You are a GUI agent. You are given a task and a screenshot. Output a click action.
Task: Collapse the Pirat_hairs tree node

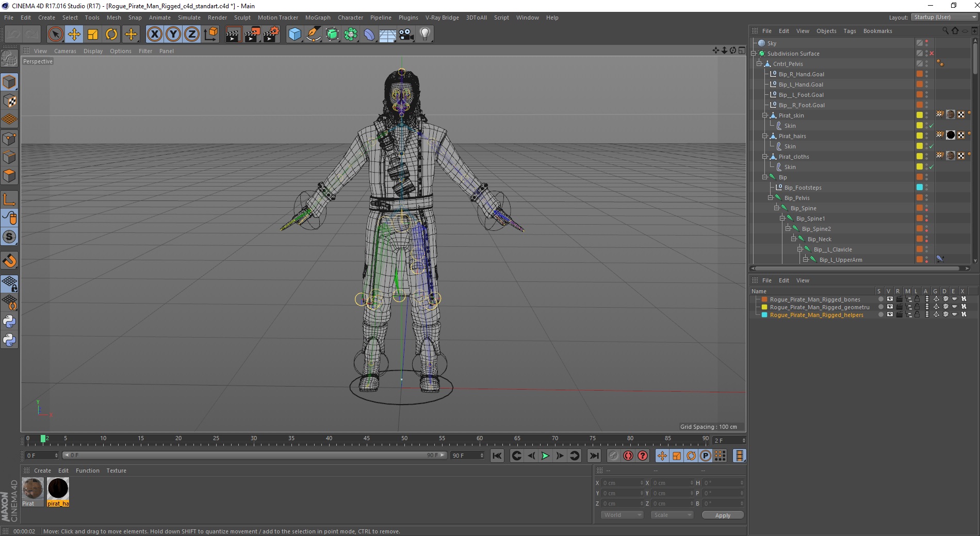[764, 136]
